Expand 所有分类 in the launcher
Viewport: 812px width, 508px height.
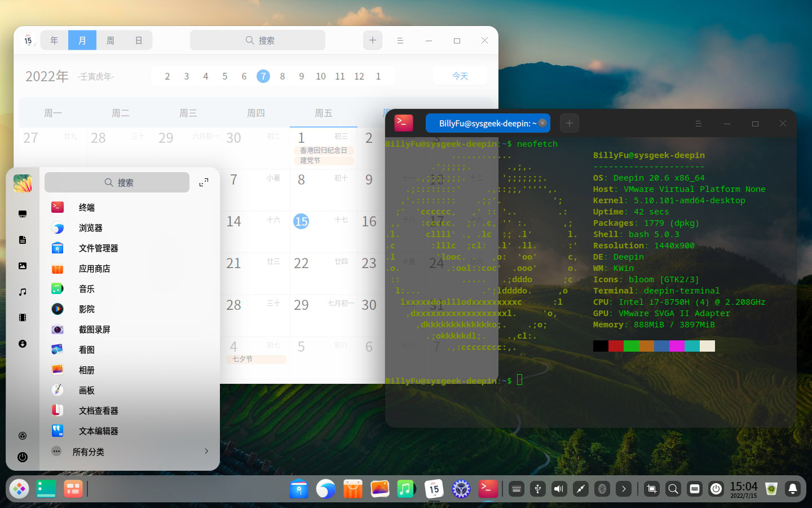129,452
